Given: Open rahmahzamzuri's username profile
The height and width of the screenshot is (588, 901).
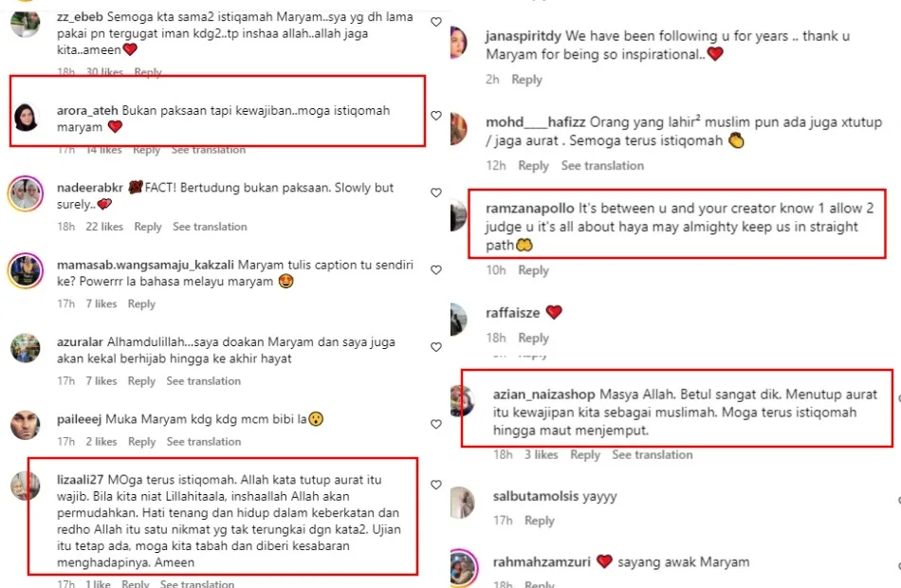Looking at the screenshot, I should (542, 561).
